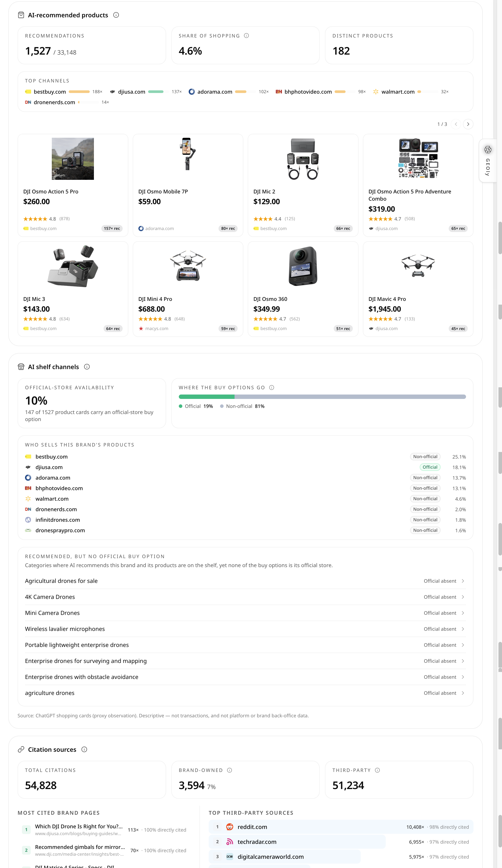The height and width of the screenshot is (868, 502).
Task: Click bestbuy.com in Who Sells list
Action: pos(51,456)
